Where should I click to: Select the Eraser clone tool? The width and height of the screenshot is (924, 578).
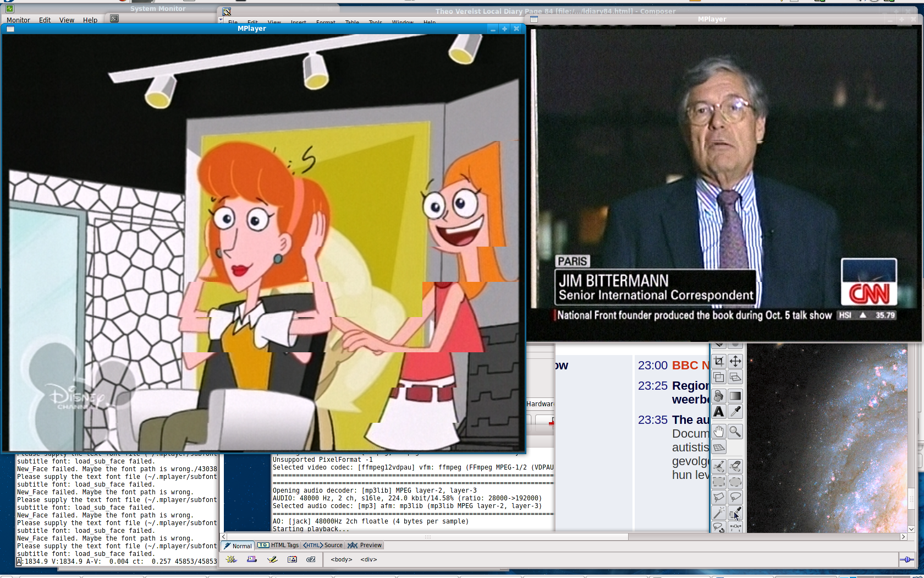(735, 466)
